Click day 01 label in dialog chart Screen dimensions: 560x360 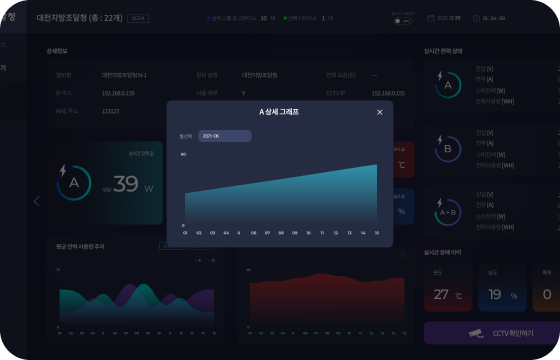185,233
